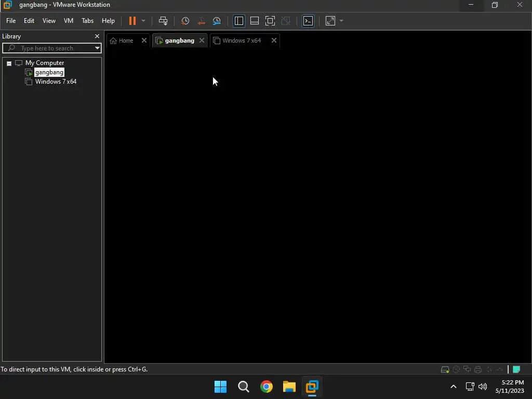532x399 pixels.
Task: Open the power options dropdown arrow
Action: [143, 21]
